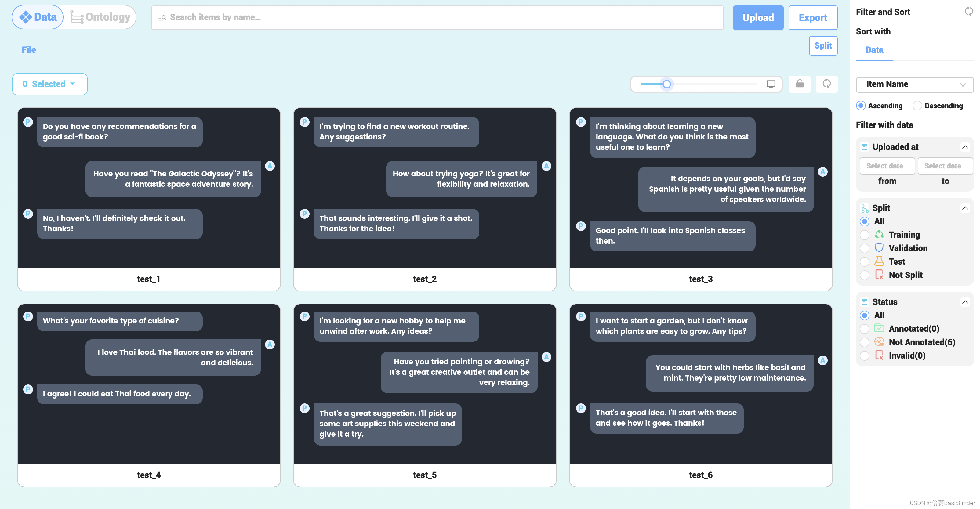The height and width of the screenshot is (509, 980).
Task: Click the Data tab icon
Action: [26, 17]
